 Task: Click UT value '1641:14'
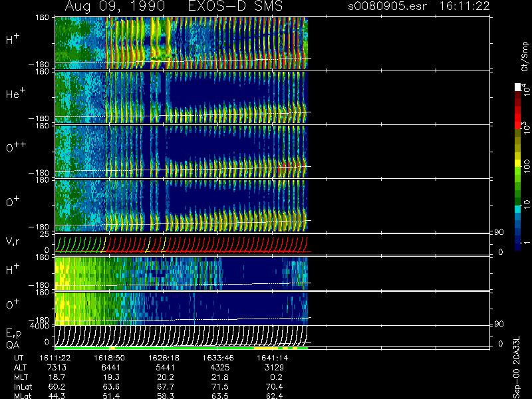point(273,358)
